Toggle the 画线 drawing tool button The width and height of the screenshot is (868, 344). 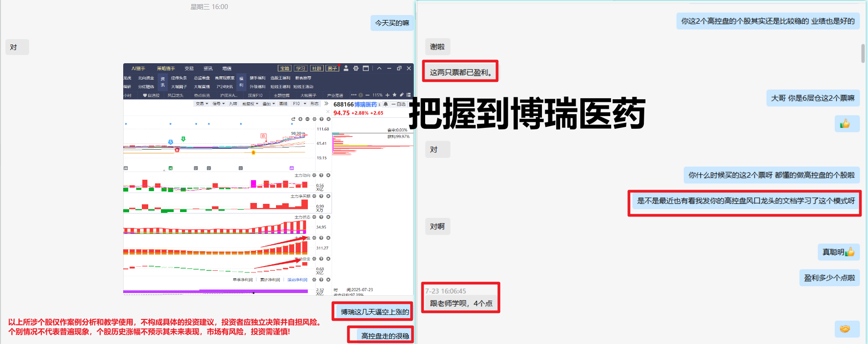click(283, 104)
